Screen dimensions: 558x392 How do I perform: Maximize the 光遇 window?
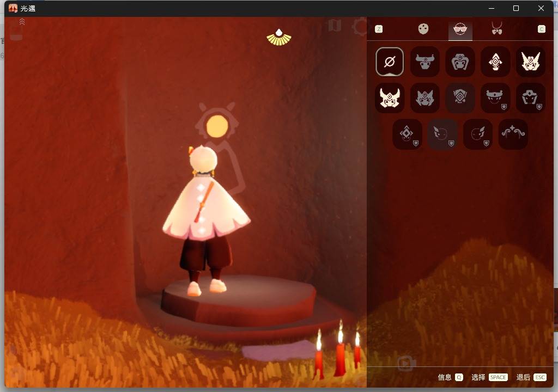point(515,8)
